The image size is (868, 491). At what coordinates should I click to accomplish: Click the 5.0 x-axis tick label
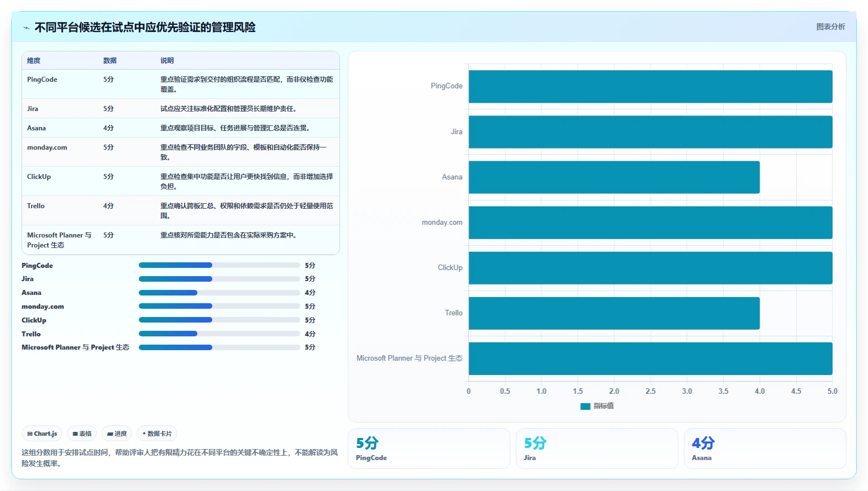[832, 391]
